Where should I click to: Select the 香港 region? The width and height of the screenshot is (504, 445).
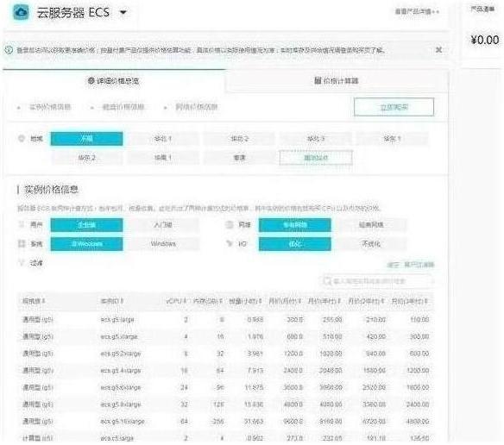(x=239, y=158)
